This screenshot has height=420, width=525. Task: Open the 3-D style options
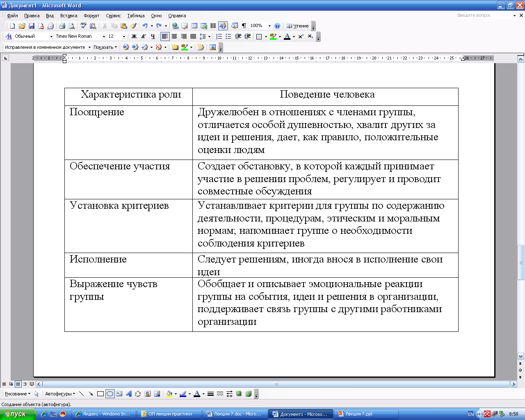(248, 394)
